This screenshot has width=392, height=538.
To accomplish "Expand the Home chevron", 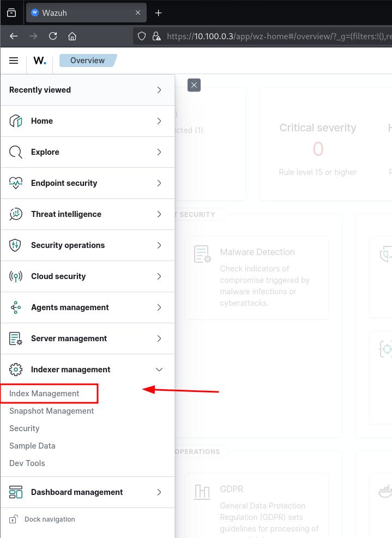I will pyautogui.click(x=159, y=121).
